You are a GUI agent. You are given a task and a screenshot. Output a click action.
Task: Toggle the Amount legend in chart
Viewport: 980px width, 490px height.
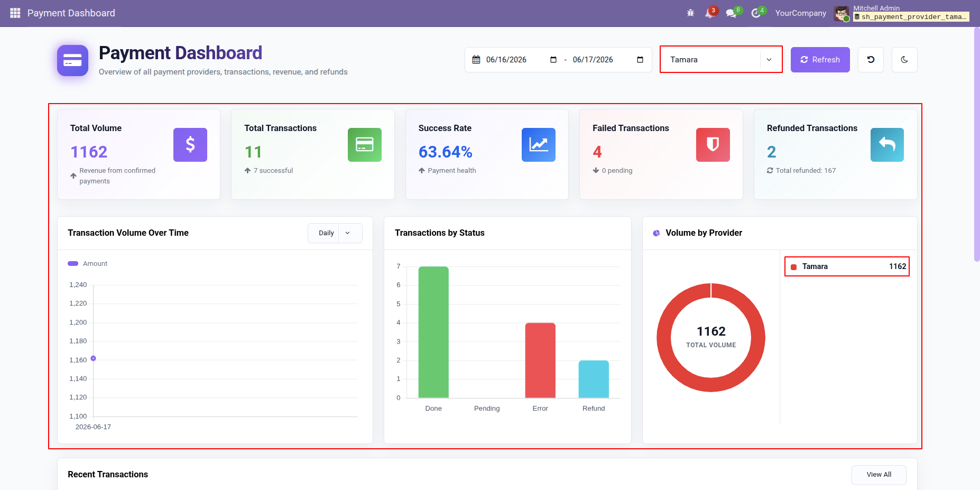pos(88,264)
